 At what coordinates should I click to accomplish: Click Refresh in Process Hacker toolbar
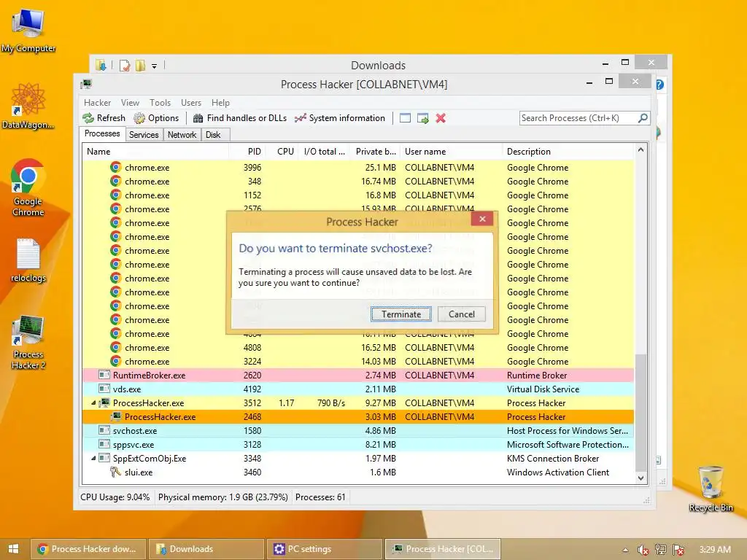pos(104,118)
